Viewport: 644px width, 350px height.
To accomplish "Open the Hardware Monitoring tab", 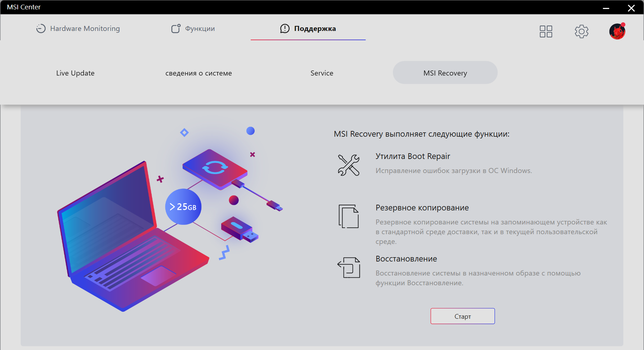I will pyautogui.click(x=78, y=28).
